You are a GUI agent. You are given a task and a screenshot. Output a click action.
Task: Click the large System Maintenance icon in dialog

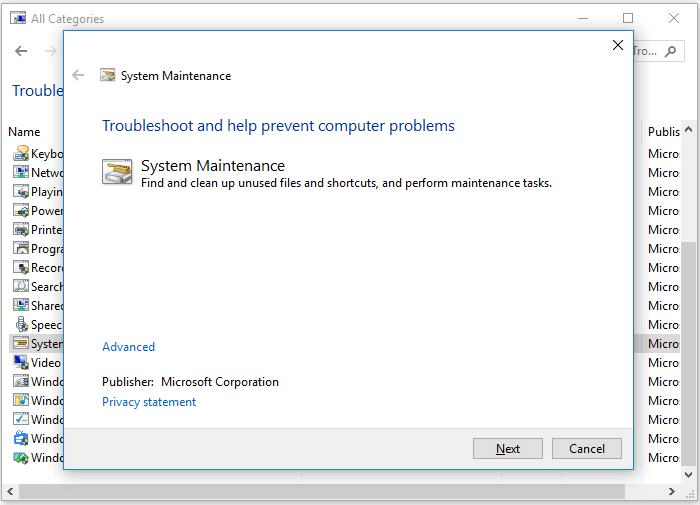(117, 172)
